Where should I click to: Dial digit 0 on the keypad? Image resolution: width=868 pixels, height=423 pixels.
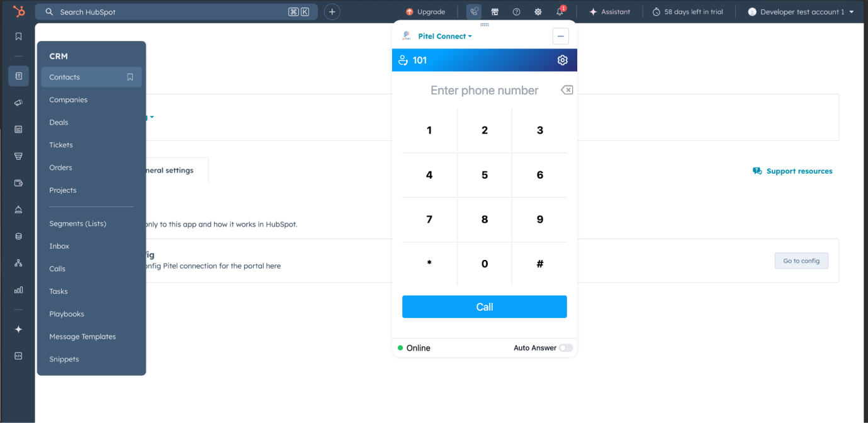click(x=485, y=264)
